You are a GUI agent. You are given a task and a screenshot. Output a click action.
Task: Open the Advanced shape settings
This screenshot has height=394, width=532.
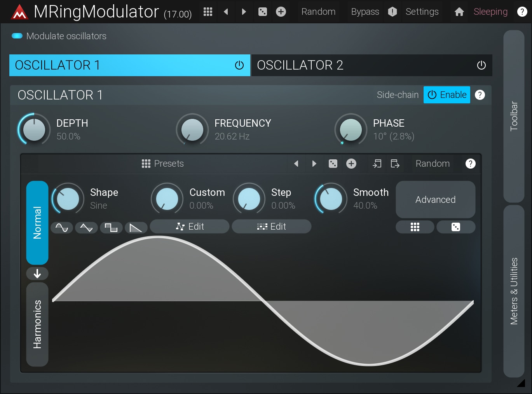click(435, 199)
